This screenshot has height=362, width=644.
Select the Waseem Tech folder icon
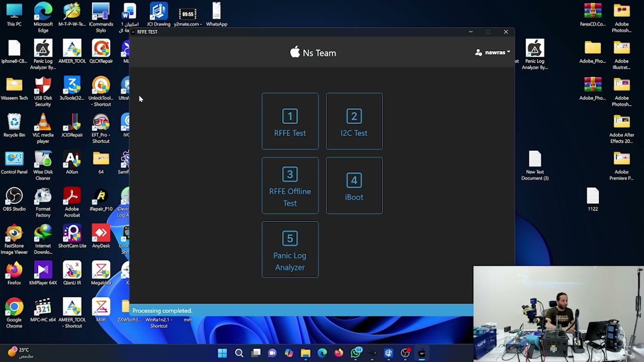click(14, 89)
